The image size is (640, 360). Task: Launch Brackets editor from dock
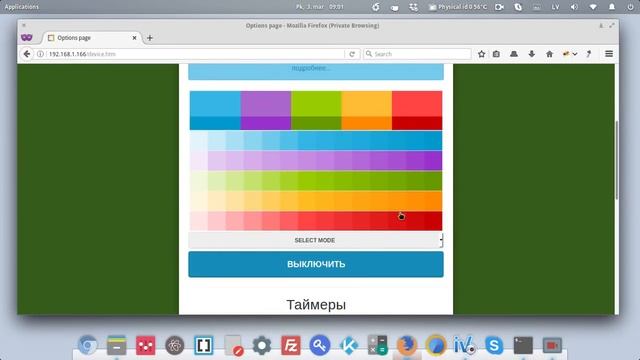click(x=204, y=345)
